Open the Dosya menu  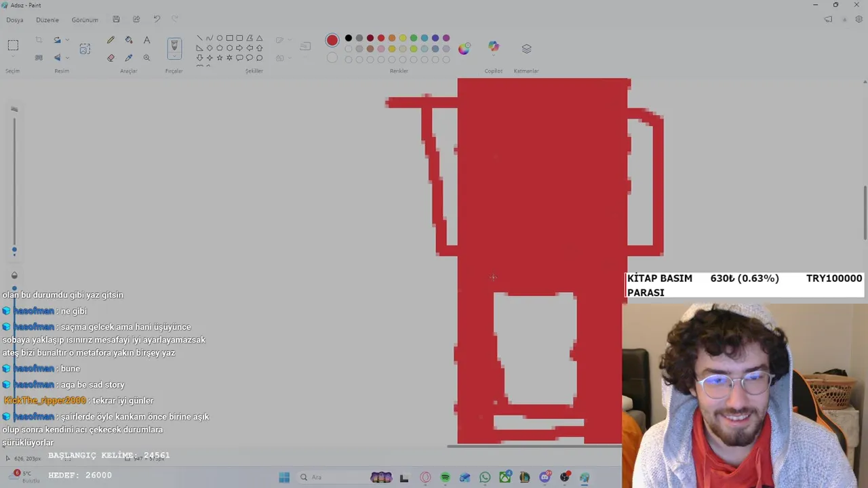15,20
